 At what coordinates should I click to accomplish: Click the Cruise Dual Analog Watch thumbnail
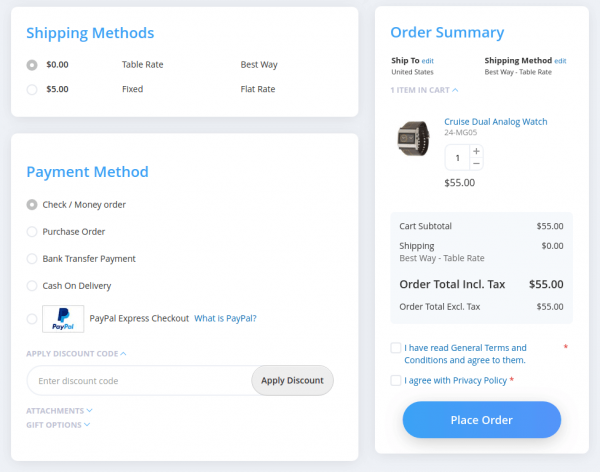pyautogui.click(x=413, y=136)
